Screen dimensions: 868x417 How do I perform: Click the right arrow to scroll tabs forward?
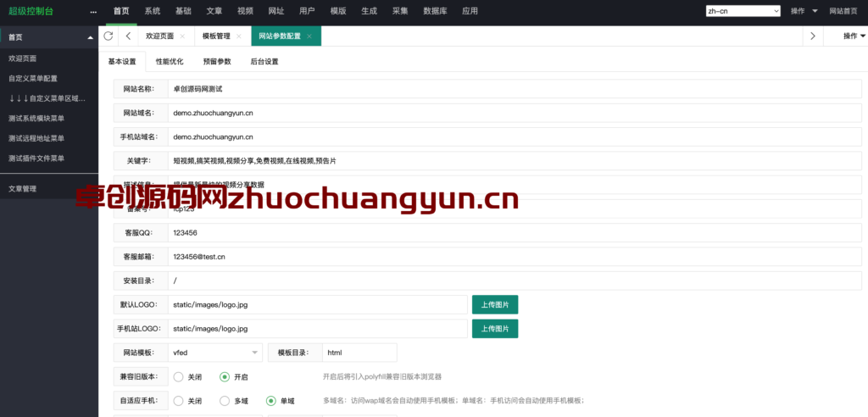(813, 36)
